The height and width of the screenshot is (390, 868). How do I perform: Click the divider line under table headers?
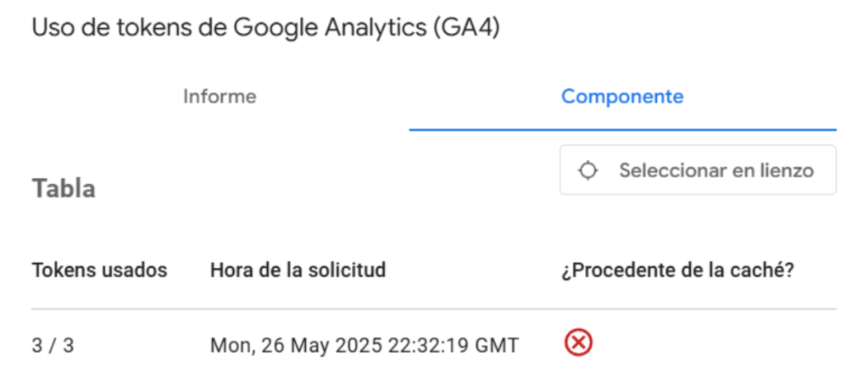coord(433,309)
